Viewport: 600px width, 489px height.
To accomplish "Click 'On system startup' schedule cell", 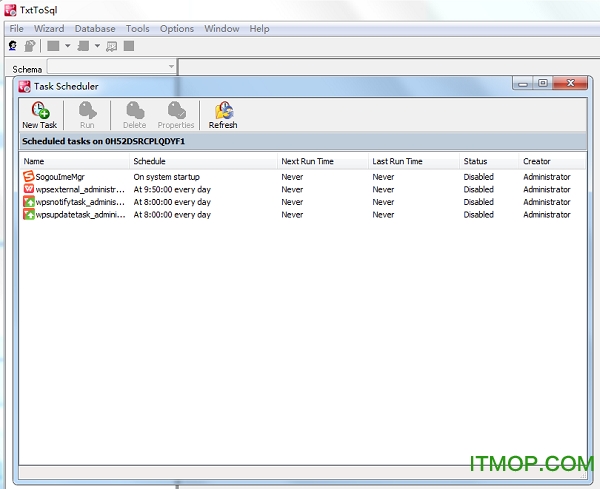I will (x=166, y=177).
